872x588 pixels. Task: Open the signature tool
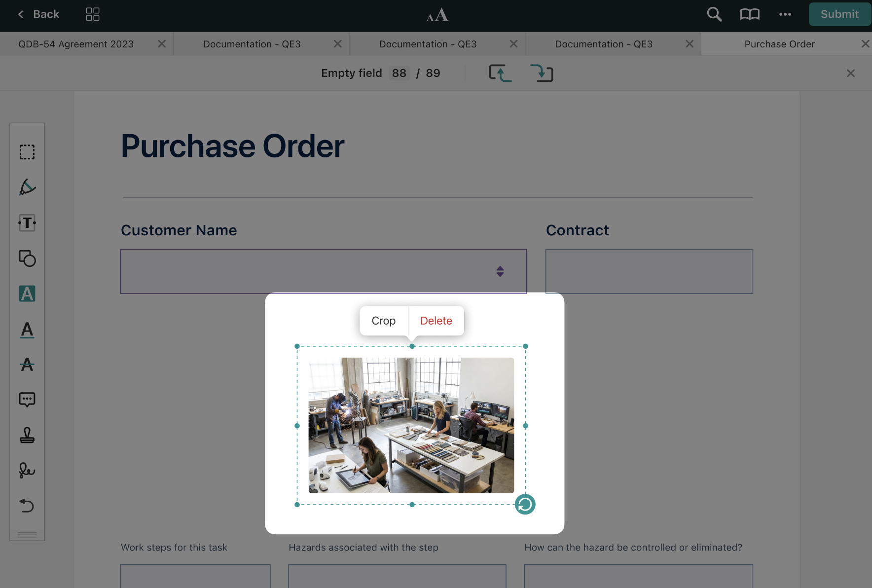coord(27,471)
